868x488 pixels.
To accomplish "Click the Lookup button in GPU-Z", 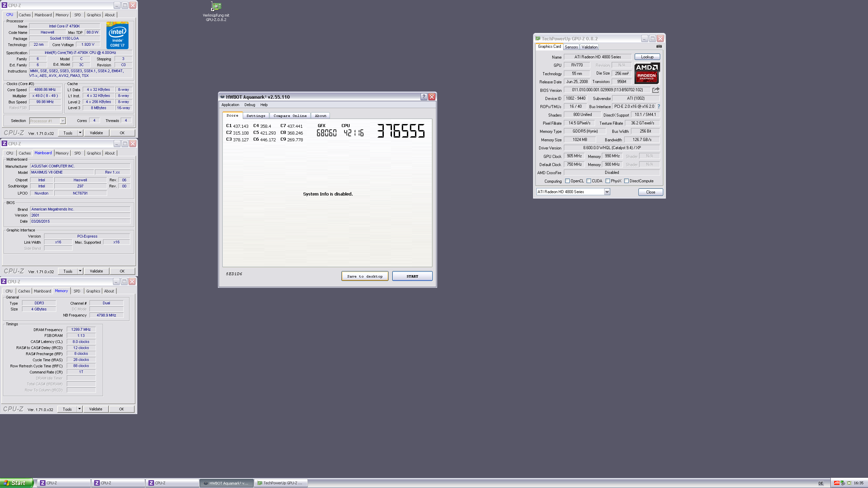I will pos(647,57).
